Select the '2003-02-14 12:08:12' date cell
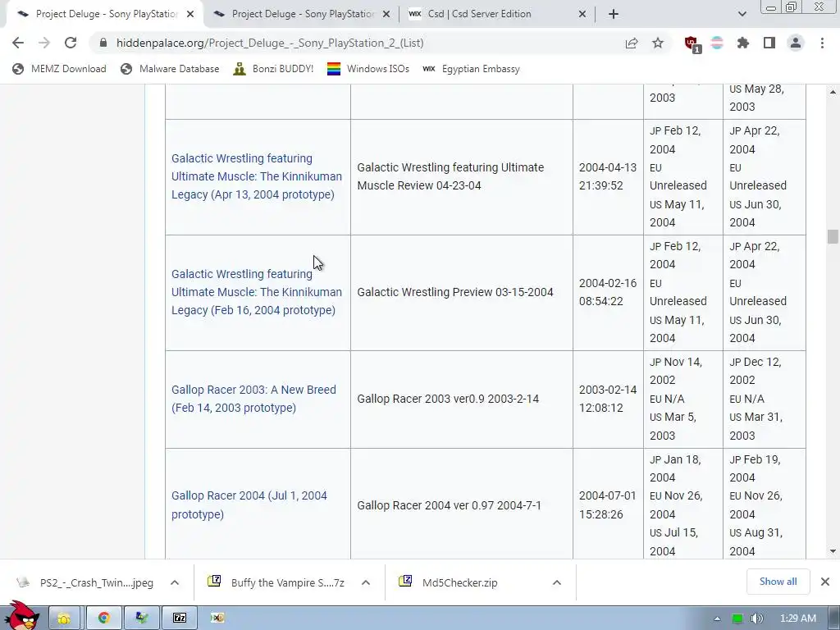The width and height of the screenshot is (840, 630). (608, 399)
